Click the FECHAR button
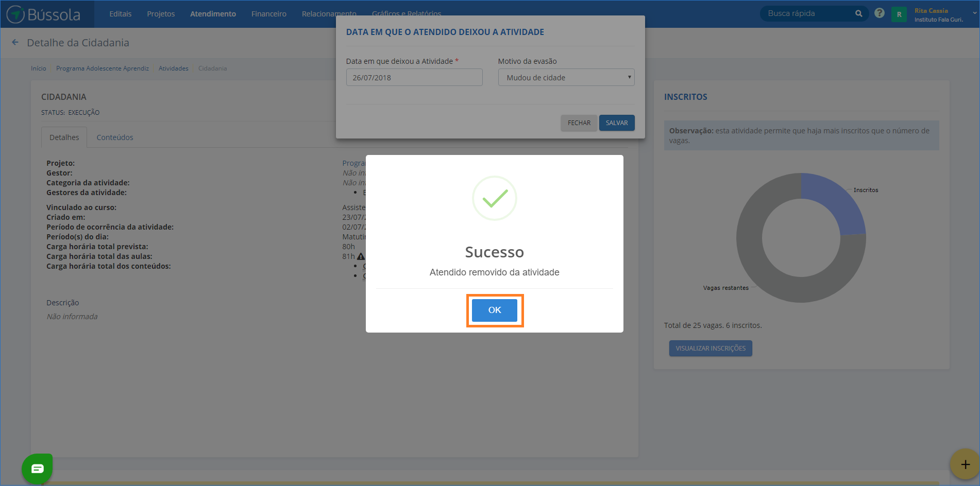 pyautogui.click(x=579, y=123)
